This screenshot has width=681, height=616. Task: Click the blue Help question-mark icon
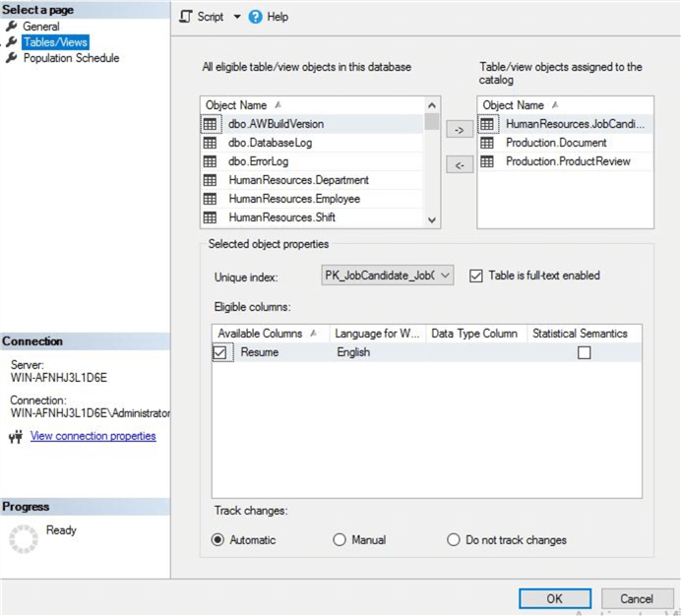256,17
